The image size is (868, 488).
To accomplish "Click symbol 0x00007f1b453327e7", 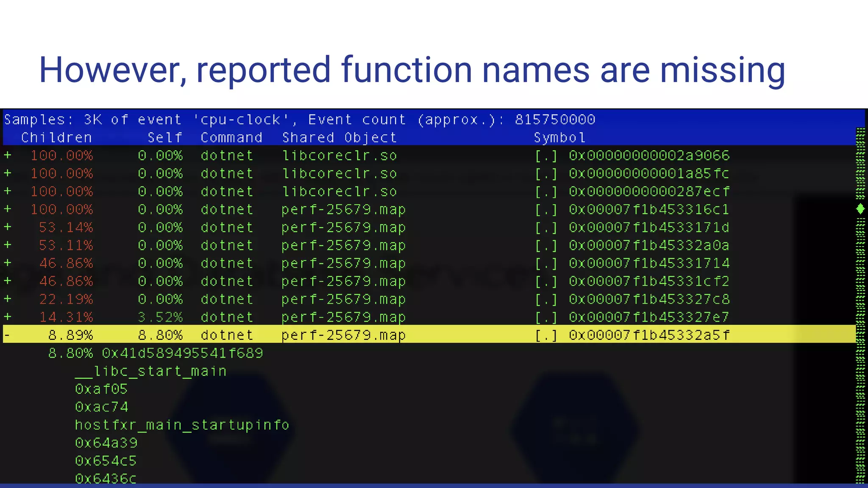I will pyautogui.click(x=649, y=317).
